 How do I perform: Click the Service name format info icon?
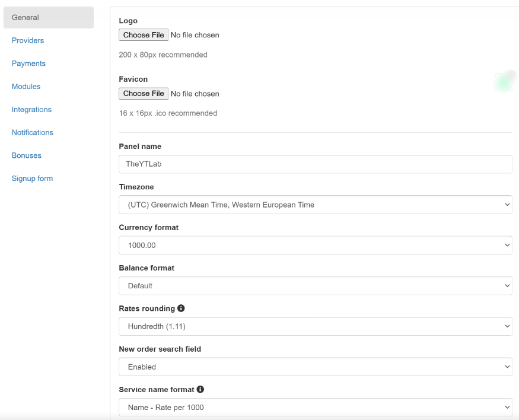[x=200, y=389]
